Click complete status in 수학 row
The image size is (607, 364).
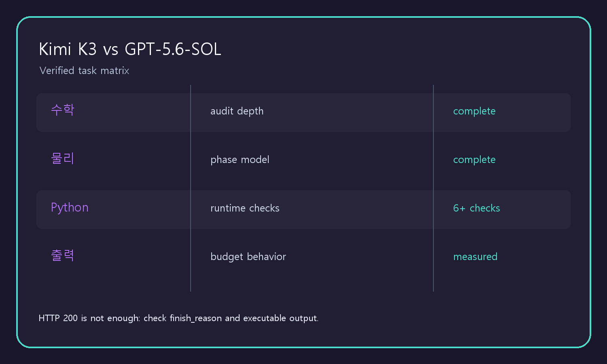pos(474,111)
